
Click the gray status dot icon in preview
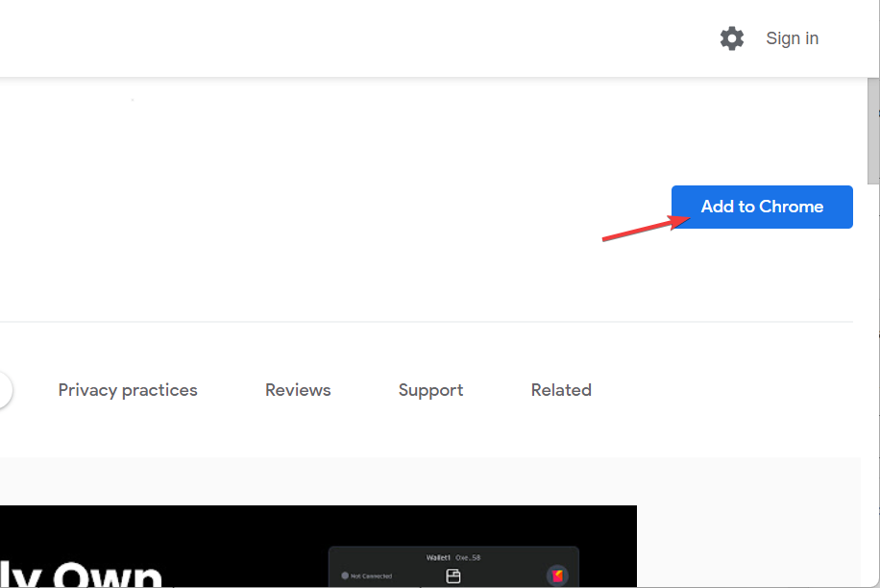tap(344, 575)
